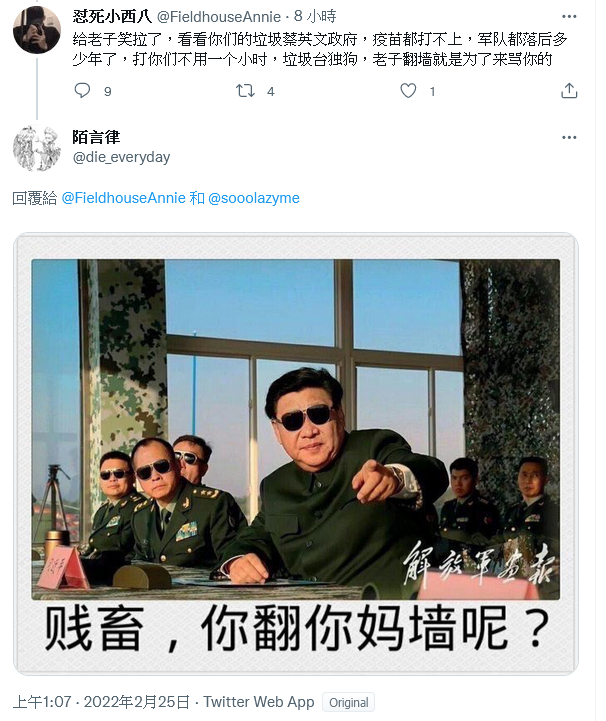Retweet the top tweet via retweet icon
The image size is (606, 721).
click(245, 91)
